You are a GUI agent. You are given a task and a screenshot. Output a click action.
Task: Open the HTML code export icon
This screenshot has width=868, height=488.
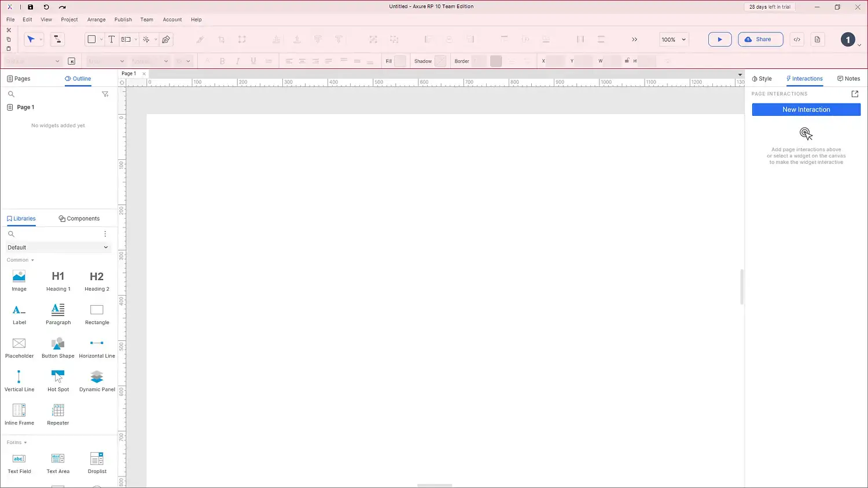[x=797, y=39]
